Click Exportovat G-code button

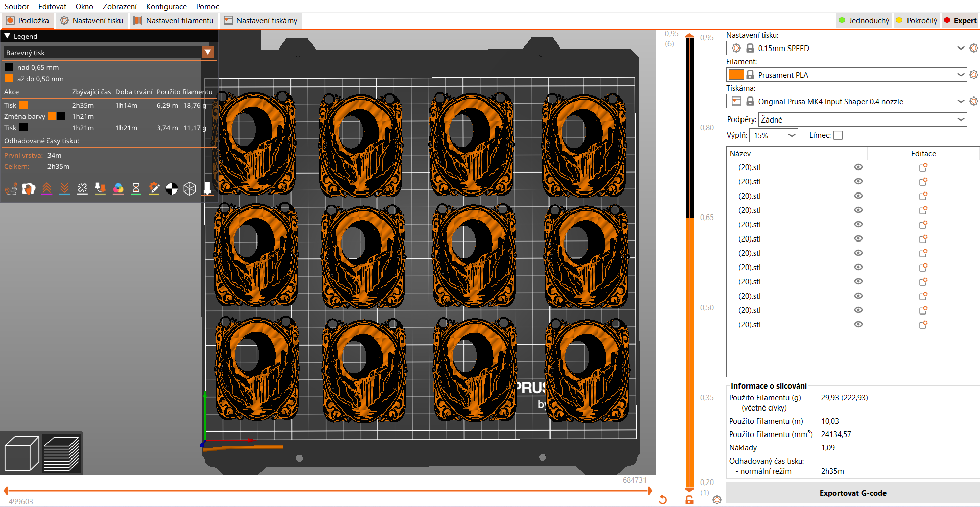click(x=853, y=493)
